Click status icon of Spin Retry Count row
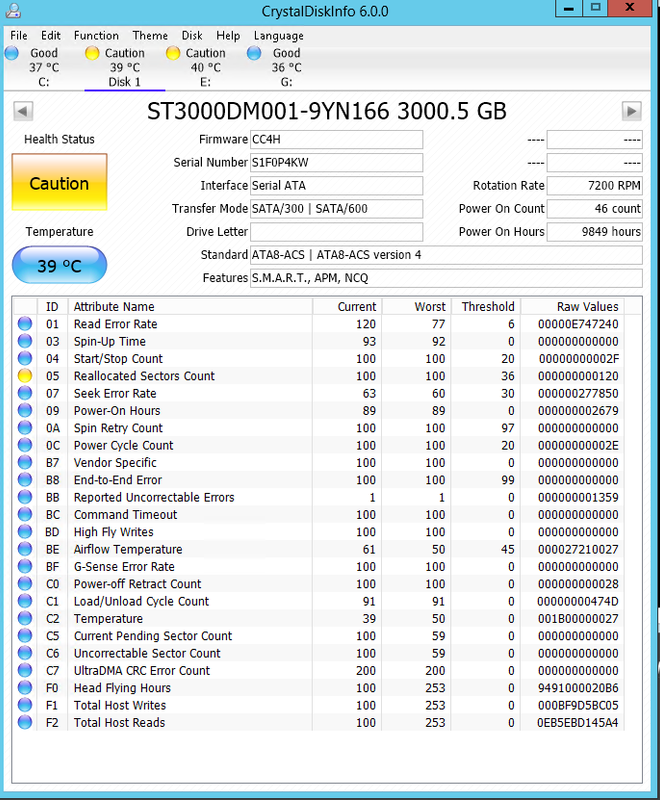 (24, 428)
